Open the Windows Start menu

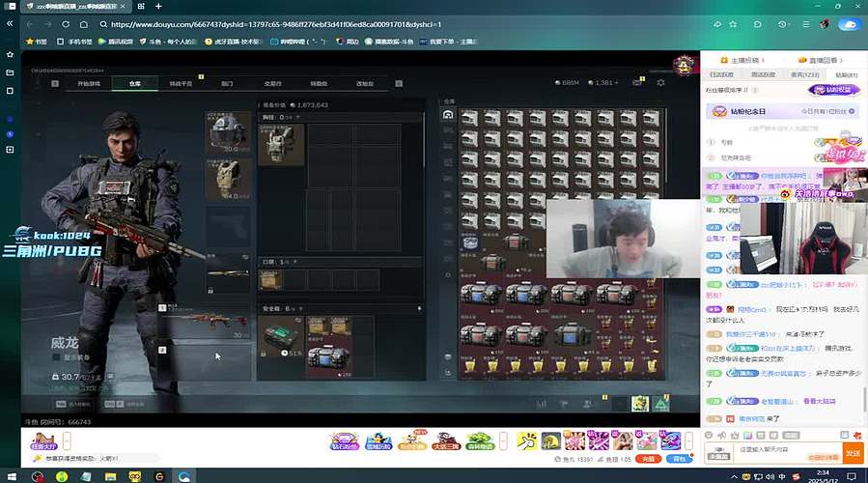click(11, 476)
